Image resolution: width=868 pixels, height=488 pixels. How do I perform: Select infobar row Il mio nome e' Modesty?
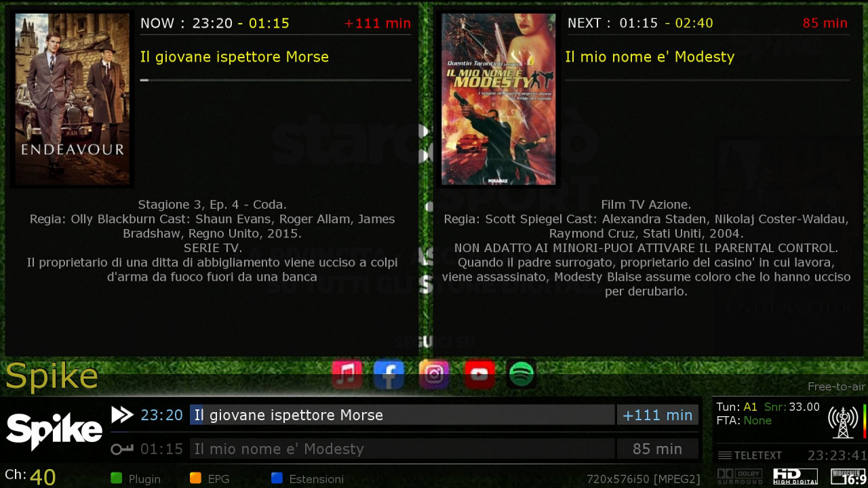pyautogui.click(x=402, y=449)
